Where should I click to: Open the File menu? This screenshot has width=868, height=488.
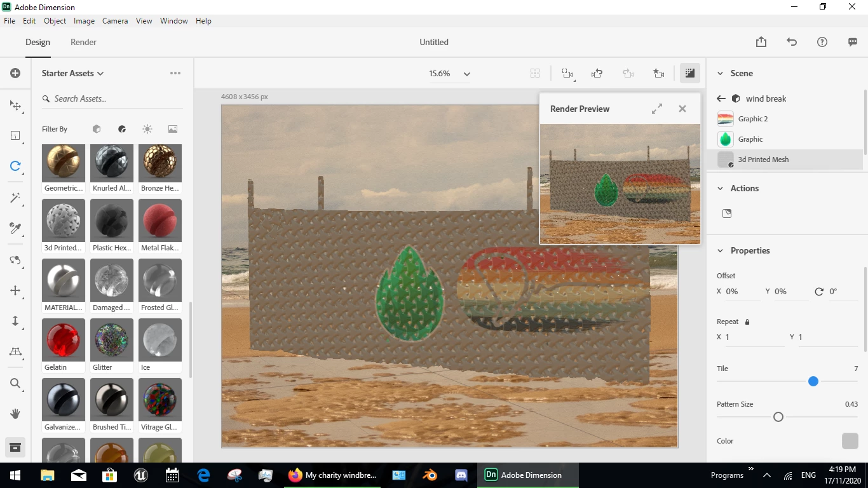[10, 21]
